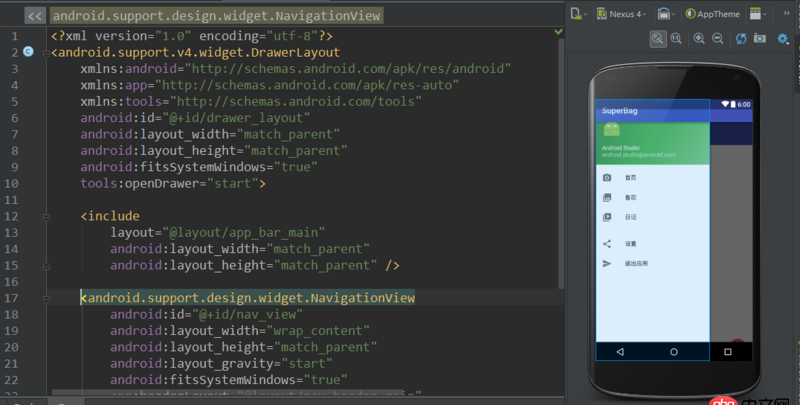Click the actual size 1:1 zoom icon
The height and width of the screenshot is (405, 800).
click(677, 39)
